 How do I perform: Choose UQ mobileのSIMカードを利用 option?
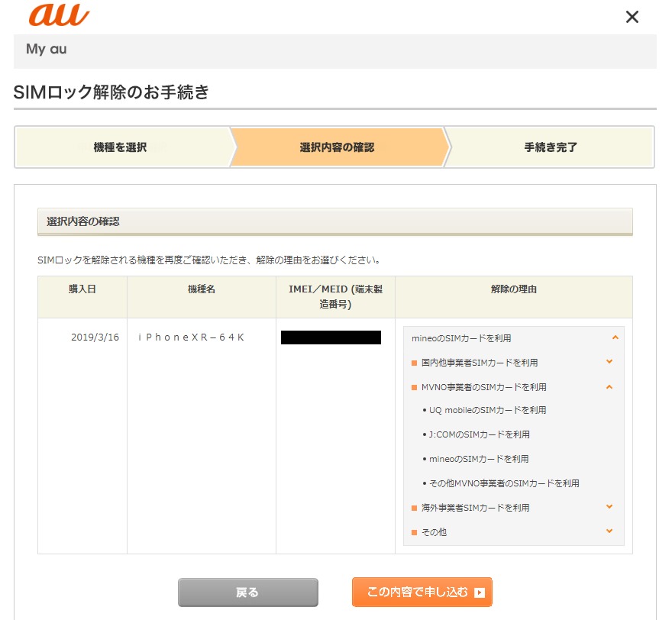[487, 410]
